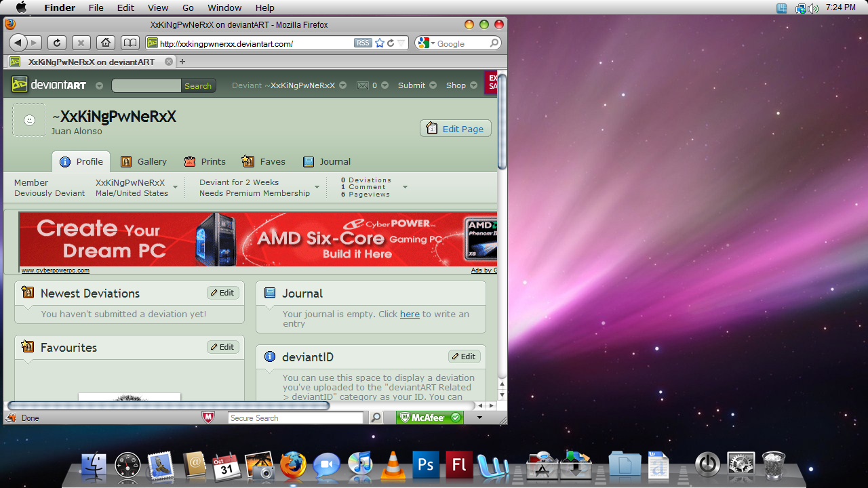
Task: Click the here link to write a journal entry
Action: pos(410,314)
